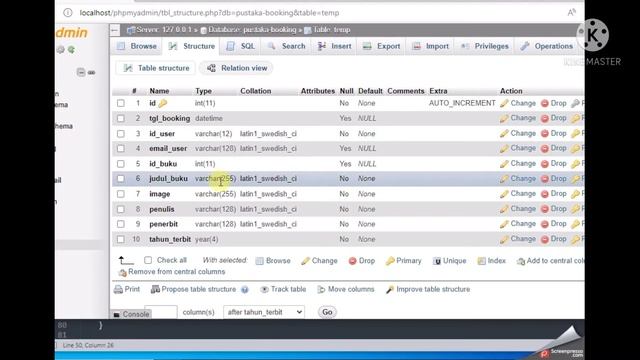Open the Privileges tab
This screenshot has height=360, width=640.
485,47
